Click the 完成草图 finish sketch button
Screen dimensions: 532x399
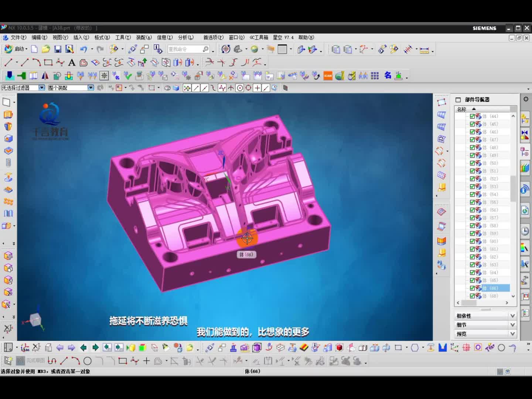(31, 361)
